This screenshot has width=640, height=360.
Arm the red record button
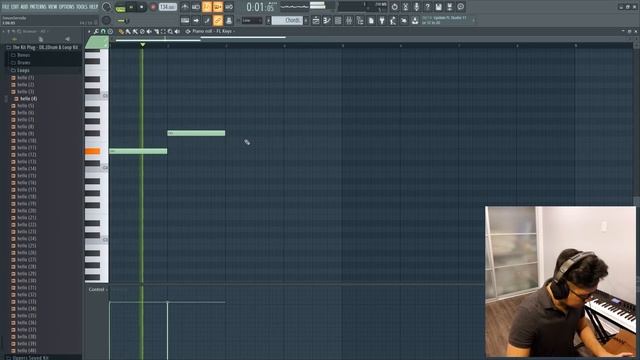click(153, 7)
